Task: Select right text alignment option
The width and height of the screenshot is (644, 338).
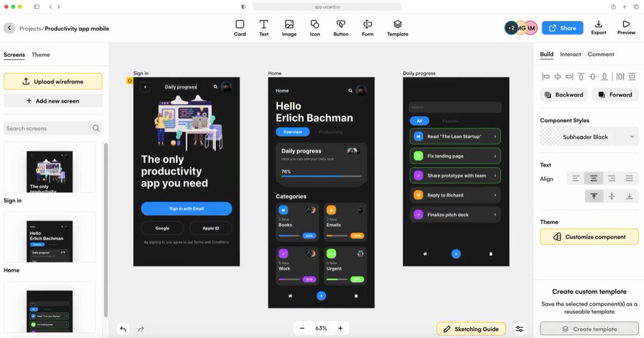Action: [611, 178]
